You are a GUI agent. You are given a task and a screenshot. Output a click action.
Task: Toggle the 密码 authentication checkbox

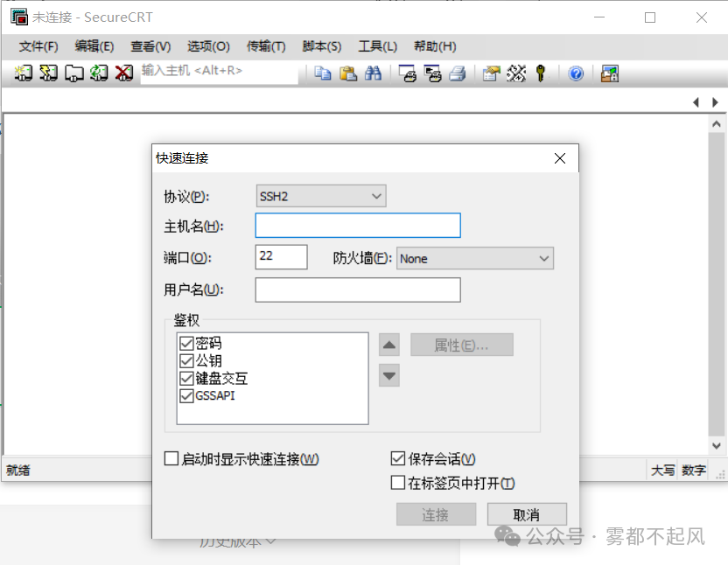186,343
